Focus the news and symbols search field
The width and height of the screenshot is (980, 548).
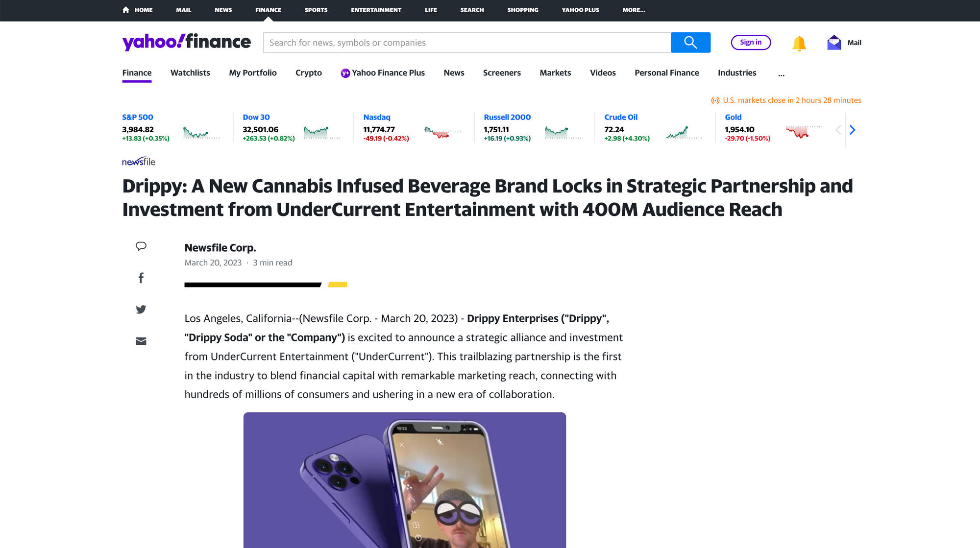[466, 43]
